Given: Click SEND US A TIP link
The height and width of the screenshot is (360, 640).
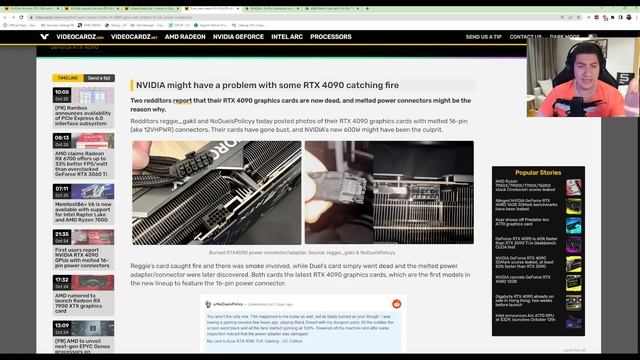Looking at the screenshot, I should click(483, 37).
